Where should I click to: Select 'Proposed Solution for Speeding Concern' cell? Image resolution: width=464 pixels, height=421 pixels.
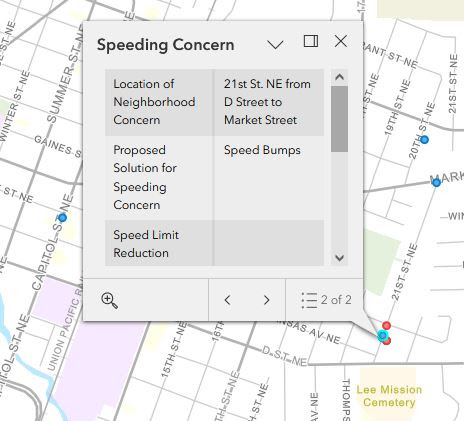159,178
